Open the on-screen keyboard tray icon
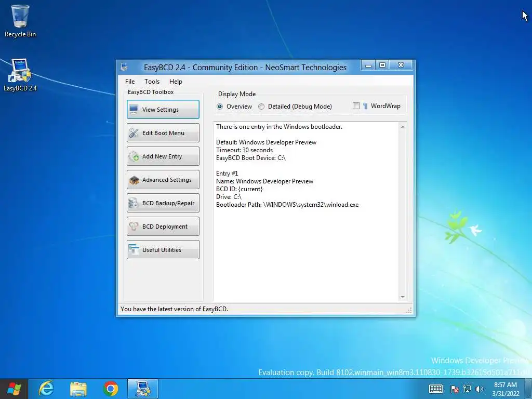Image resolution: width=532 pixels, height=399 pixels. coord(436,389)
